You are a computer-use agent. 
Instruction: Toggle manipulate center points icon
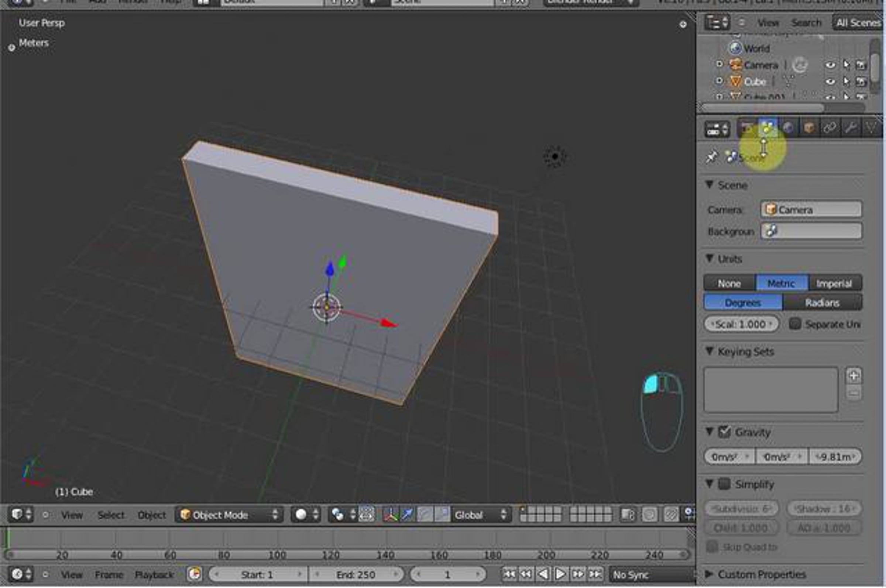[367, 515]
